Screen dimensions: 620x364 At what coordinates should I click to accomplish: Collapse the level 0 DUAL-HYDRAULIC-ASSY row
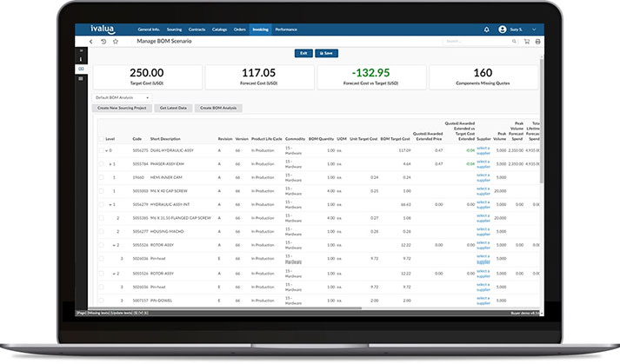pos(107,150)
